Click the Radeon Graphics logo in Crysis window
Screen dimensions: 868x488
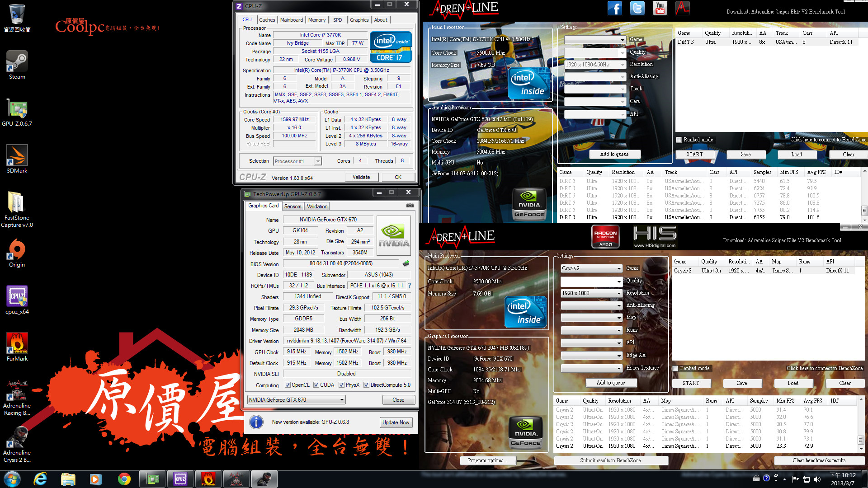point(605,236)
